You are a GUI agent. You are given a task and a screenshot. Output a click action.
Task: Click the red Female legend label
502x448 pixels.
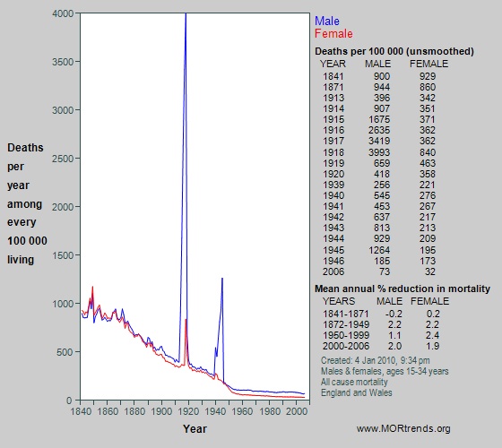[x=333, y=34]
